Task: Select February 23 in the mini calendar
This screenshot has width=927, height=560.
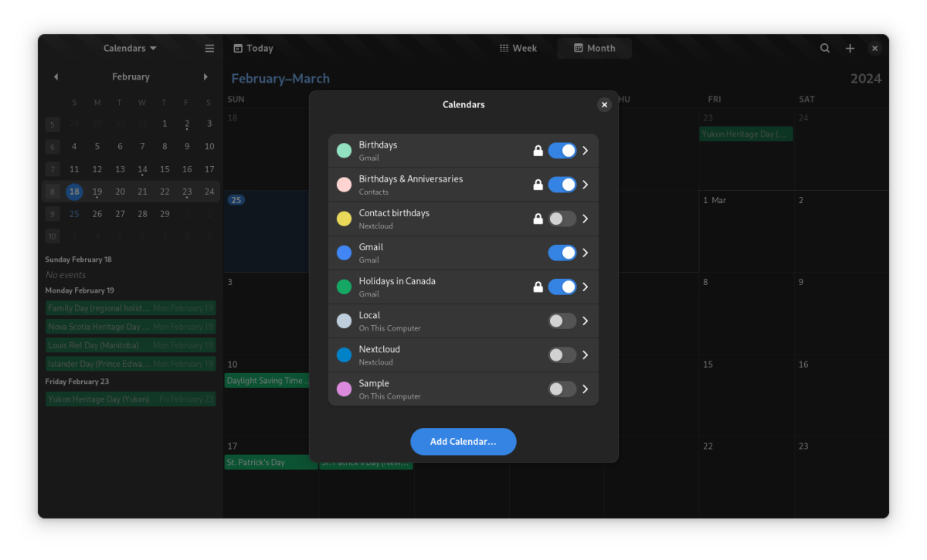Action: coord(187,192)
